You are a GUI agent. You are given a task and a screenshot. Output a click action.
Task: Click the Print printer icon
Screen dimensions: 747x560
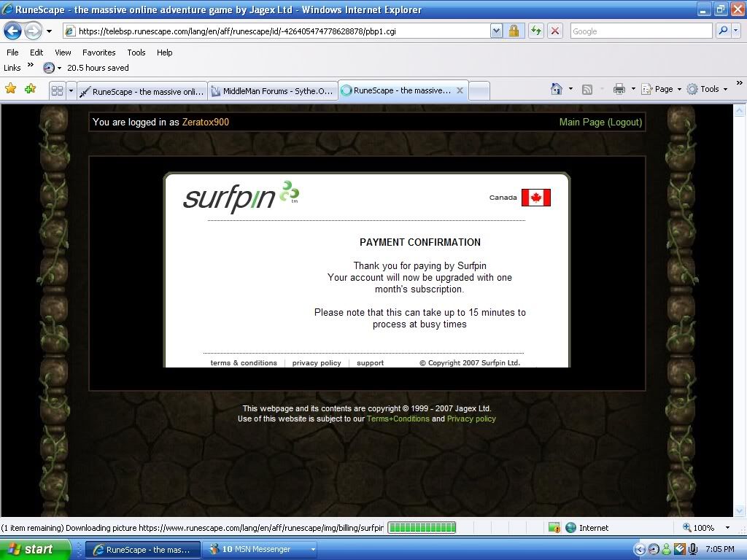pos(619,89)
